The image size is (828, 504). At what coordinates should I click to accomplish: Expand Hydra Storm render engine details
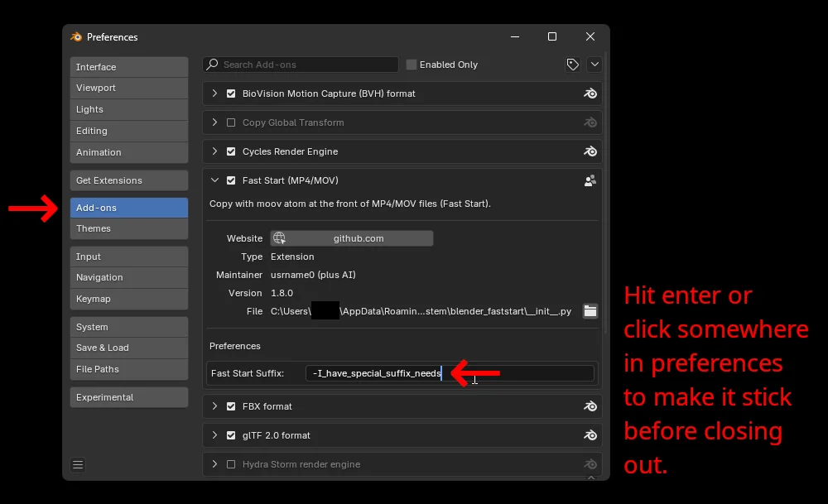(214, 464)
